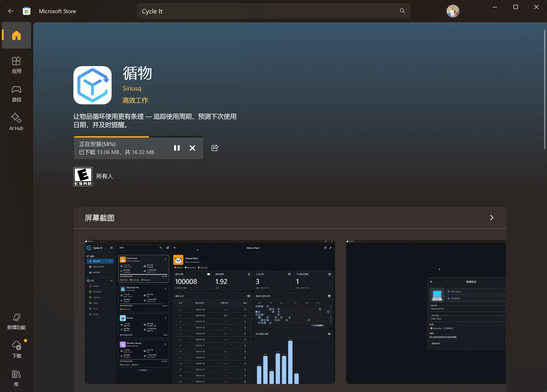Maximize the Microsoft Store window

(516, 7)
